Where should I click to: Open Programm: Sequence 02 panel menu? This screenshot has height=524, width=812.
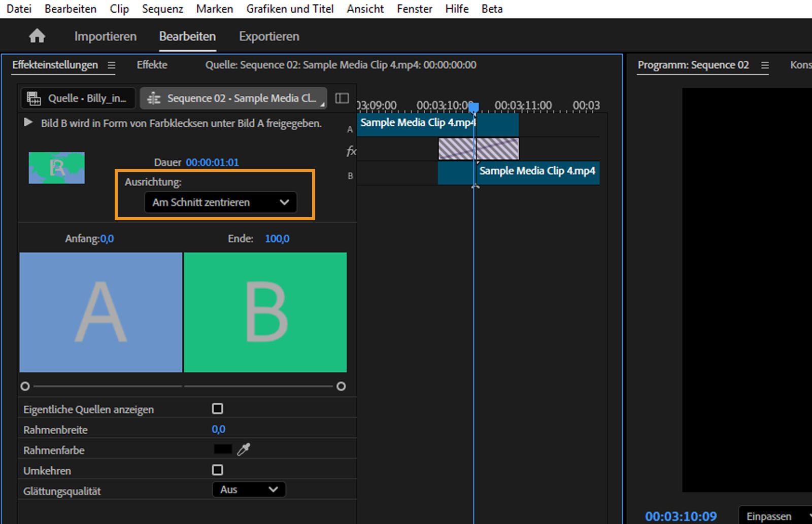pos(765,65)
